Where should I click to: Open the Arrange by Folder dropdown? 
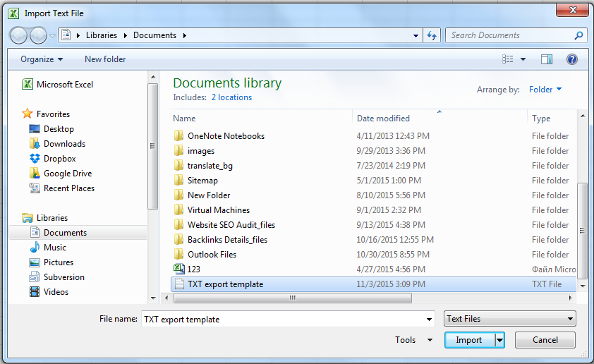point(545,90)
